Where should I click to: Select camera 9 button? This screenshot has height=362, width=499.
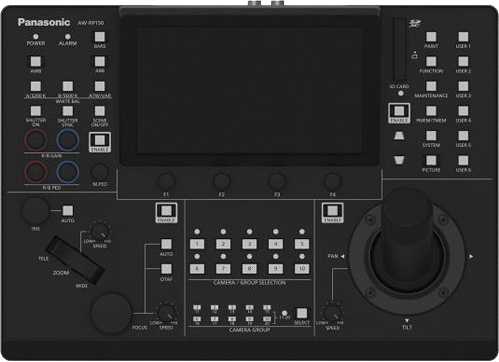(275, 269)
